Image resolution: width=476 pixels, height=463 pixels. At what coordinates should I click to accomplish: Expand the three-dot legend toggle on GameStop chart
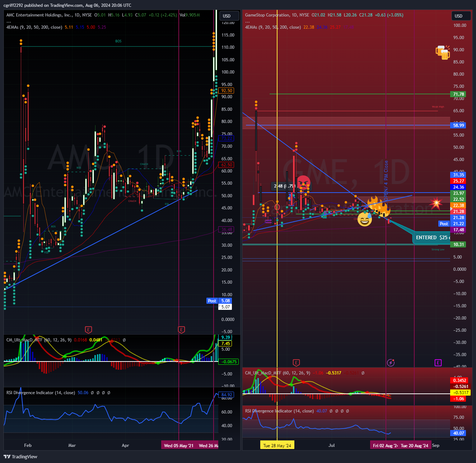point(247,22)
